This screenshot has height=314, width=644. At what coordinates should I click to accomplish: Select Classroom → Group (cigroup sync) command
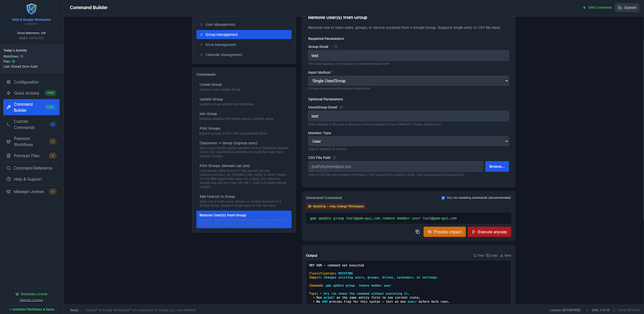point(244,149)
